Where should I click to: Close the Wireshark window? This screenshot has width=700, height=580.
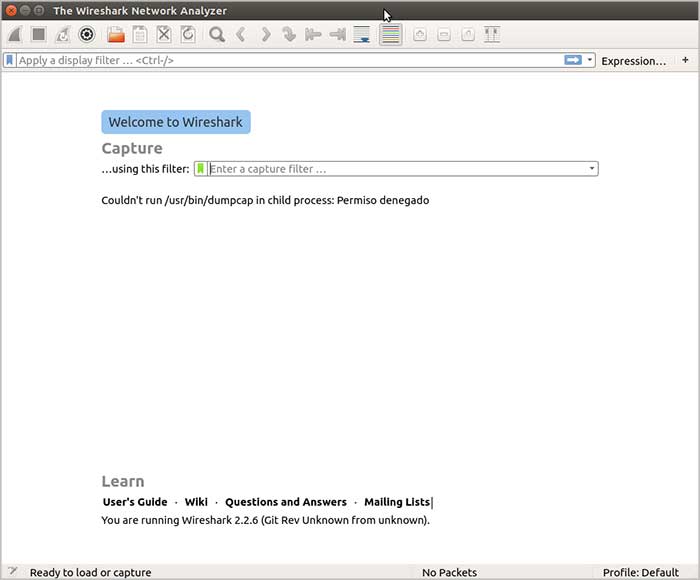12,10
